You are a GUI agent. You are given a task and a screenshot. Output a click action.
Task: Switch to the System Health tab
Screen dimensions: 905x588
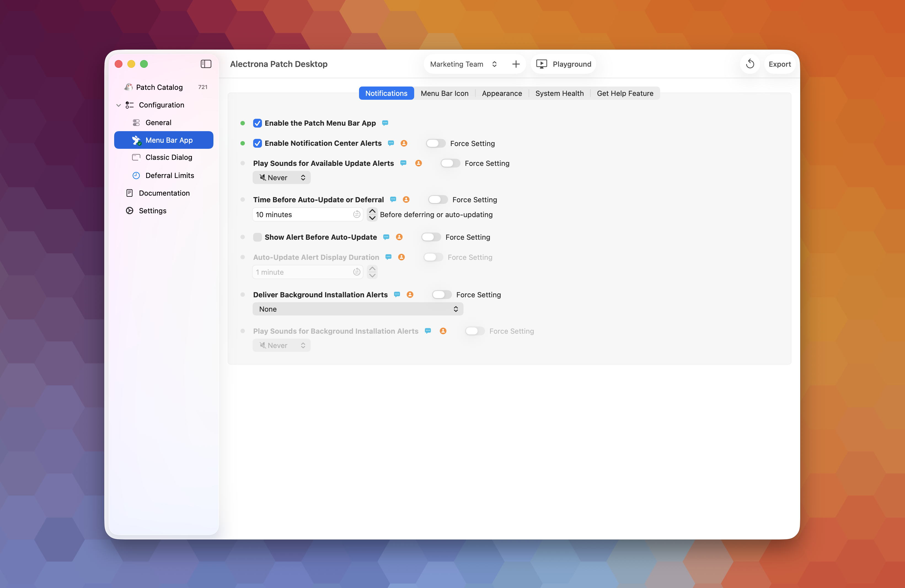click(559, 93)
